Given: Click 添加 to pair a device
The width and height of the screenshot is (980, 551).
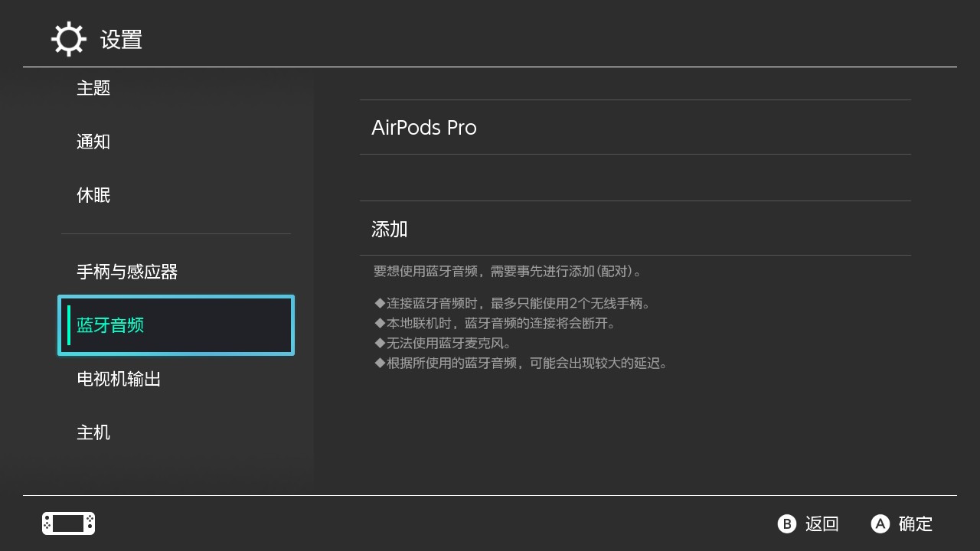Looking at the screenshot, I should coord(635,228).
